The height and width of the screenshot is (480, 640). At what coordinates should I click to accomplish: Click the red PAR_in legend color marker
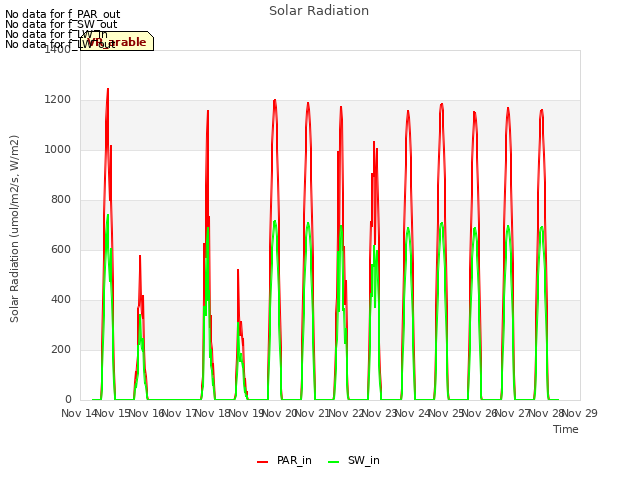coord(262,462)
